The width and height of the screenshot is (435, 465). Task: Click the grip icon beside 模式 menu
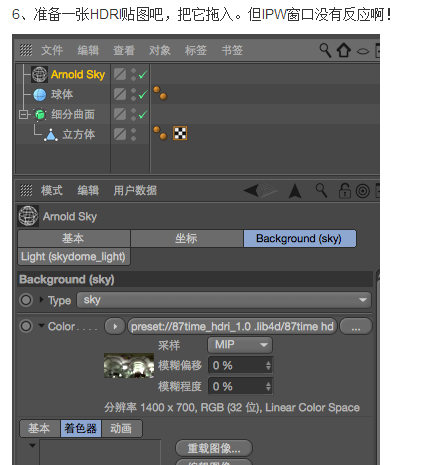pos(26,190)
